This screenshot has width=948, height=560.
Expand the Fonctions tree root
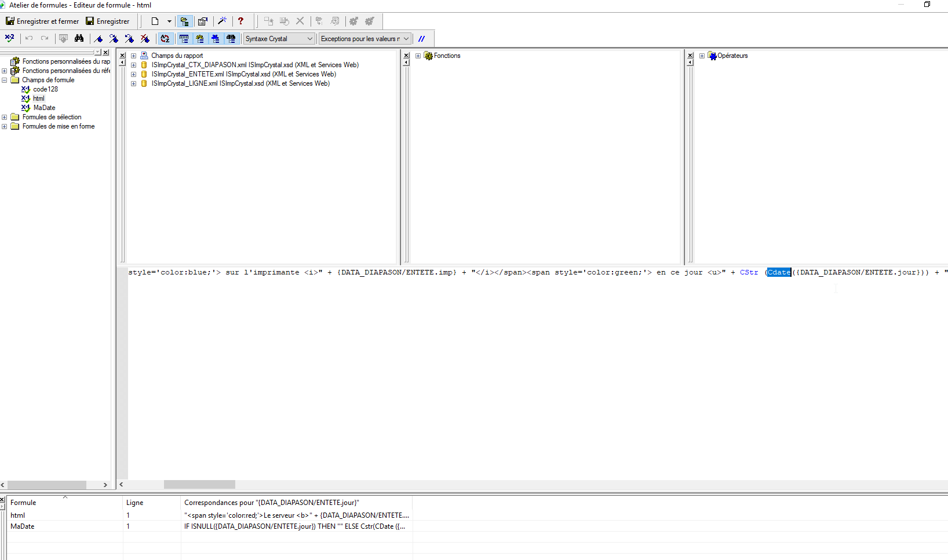[x=418, y=56]
